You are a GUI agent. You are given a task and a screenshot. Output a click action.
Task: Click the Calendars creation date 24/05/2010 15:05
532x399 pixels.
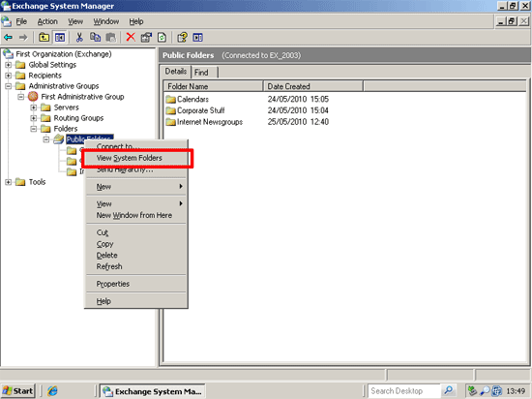tap(298, 99)
